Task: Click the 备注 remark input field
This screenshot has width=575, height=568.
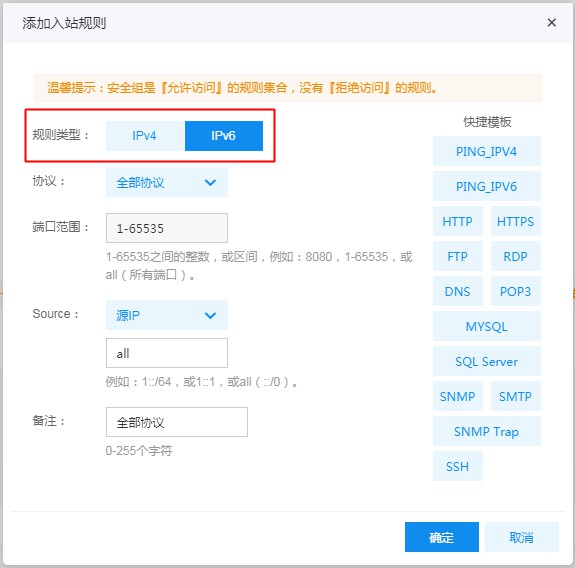Action: 177,422
